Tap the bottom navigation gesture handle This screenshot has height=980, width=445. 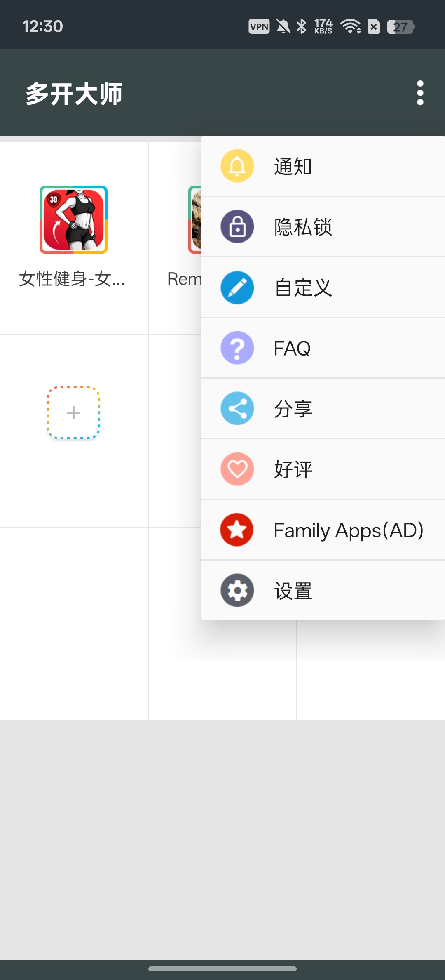click(x=222, y=969)
